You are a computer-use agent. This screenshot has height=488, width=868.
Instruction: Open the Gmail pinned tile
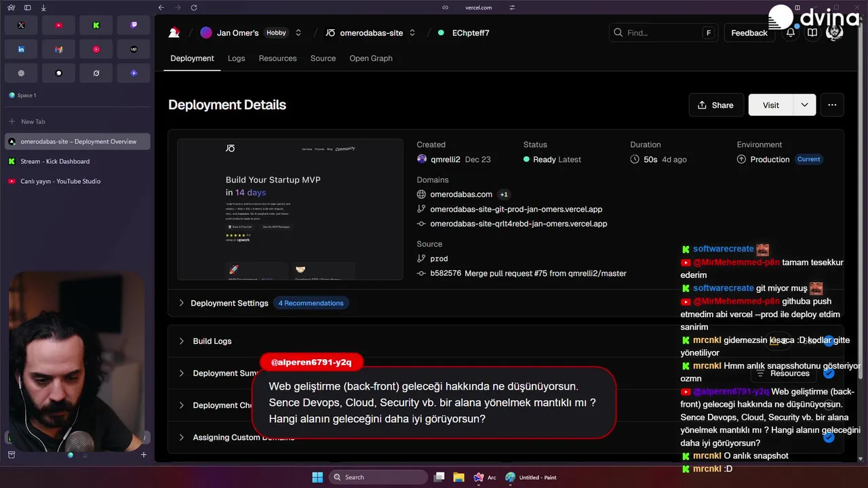coord(58,49)
